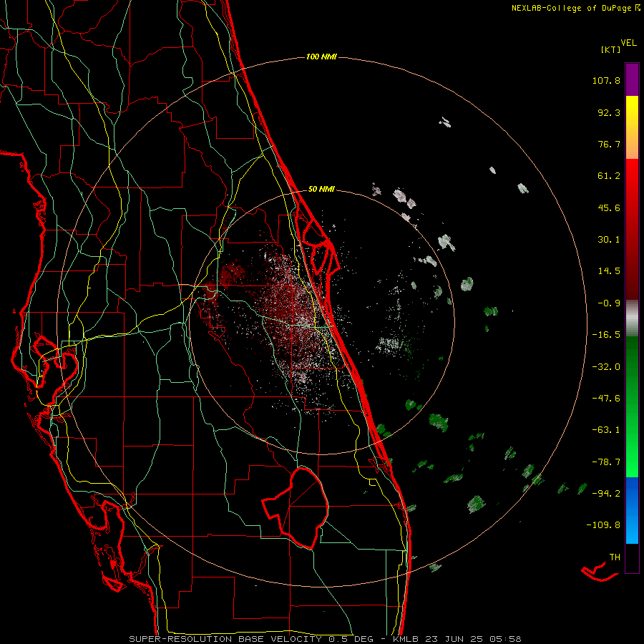The image size is (644, 644).
Task: Click the -94.2 velocity scale value
Action: (x=606, y=493)
